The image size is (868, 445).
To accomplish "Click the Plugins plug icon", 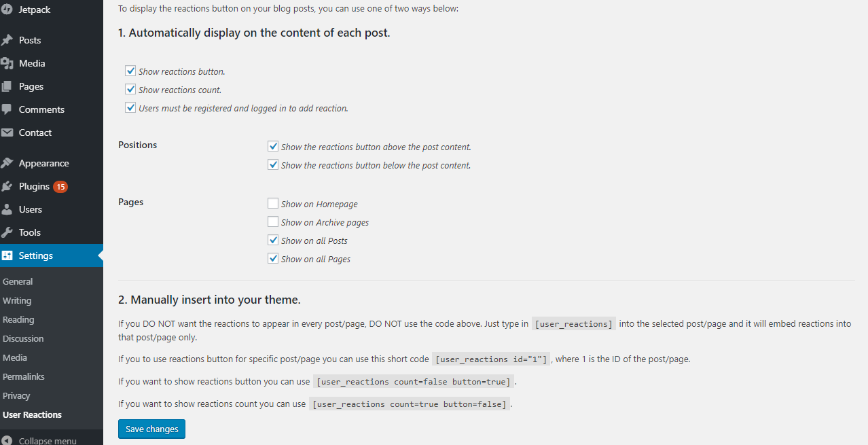I will click(x=7, y=186).
